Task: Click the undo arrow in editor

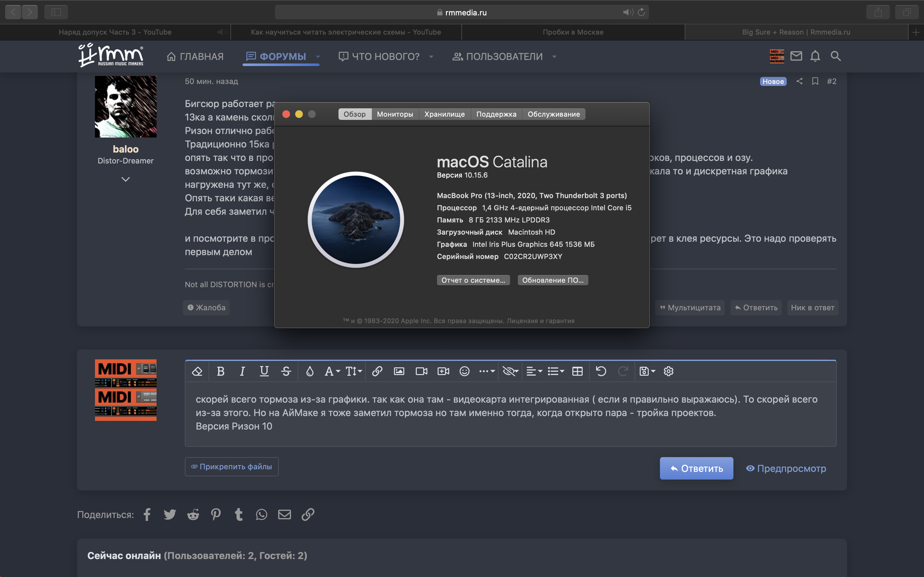Action: (601, 371)
